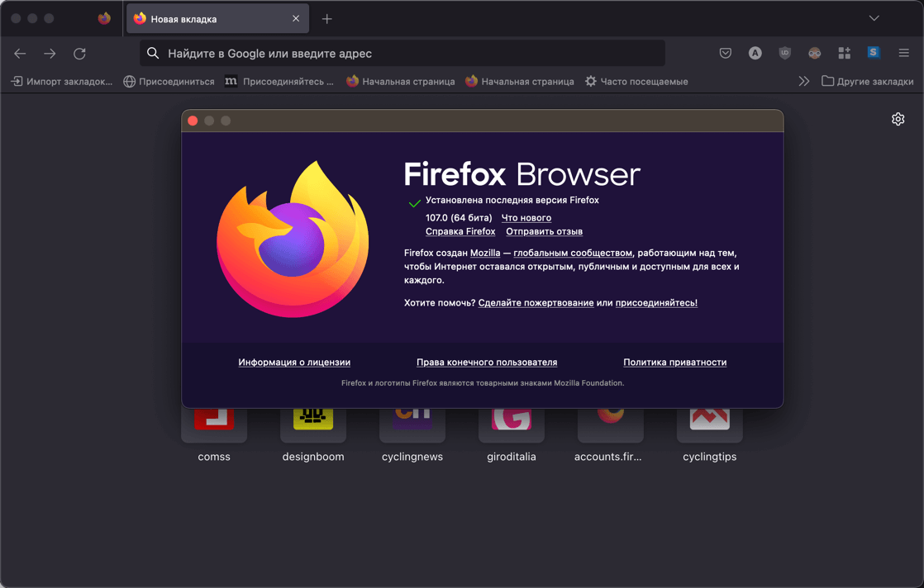
Task: Click the glasses avatar extension icon
Action: click(x=814, y=53)
